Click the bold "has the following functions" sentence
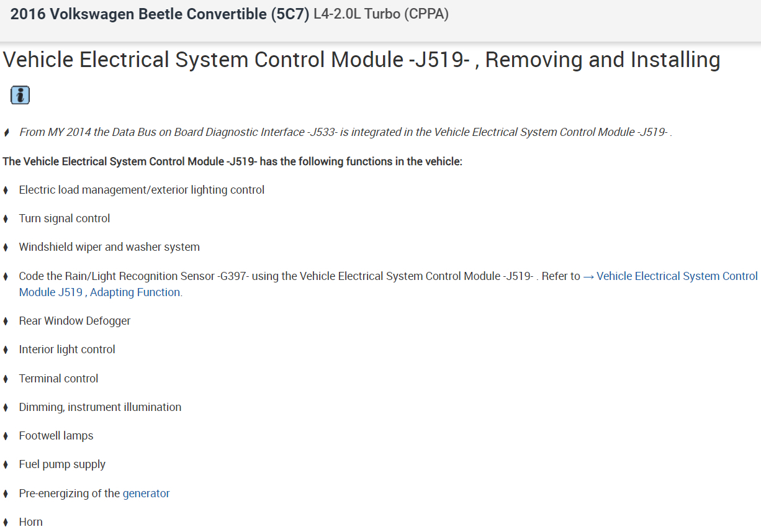Image resolution: width=761 pixels, height=532 pixels. pyautogui.click(x=233, y=161)
